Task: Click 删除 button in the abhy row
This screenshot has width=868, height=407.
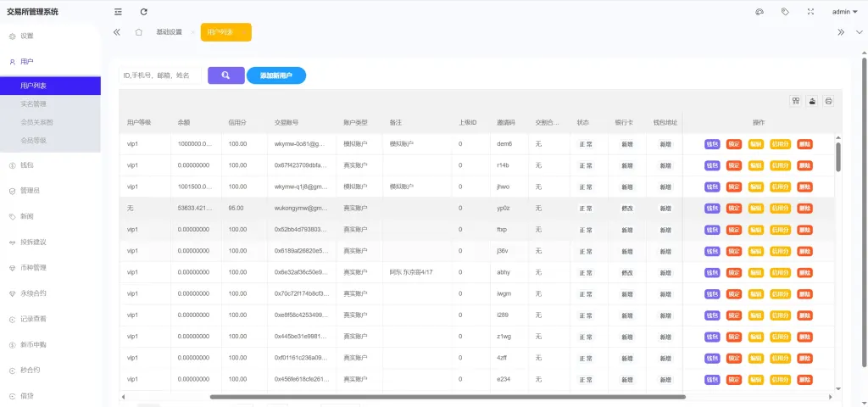Action: tap(805, 272)
